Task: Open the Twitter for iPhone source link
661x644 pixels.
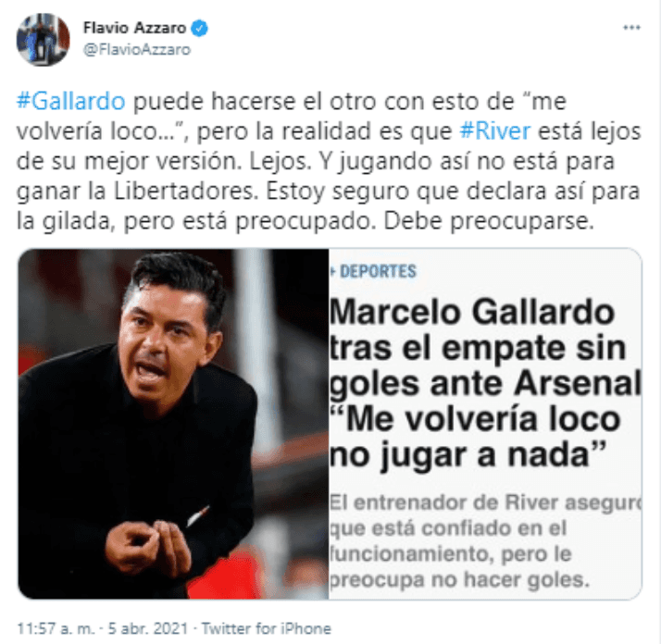Action: pyautogui.click(x=267, y=628)
